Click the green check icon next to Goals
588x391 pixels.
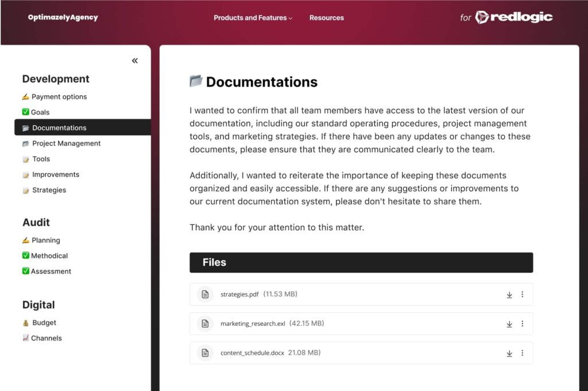25,112
